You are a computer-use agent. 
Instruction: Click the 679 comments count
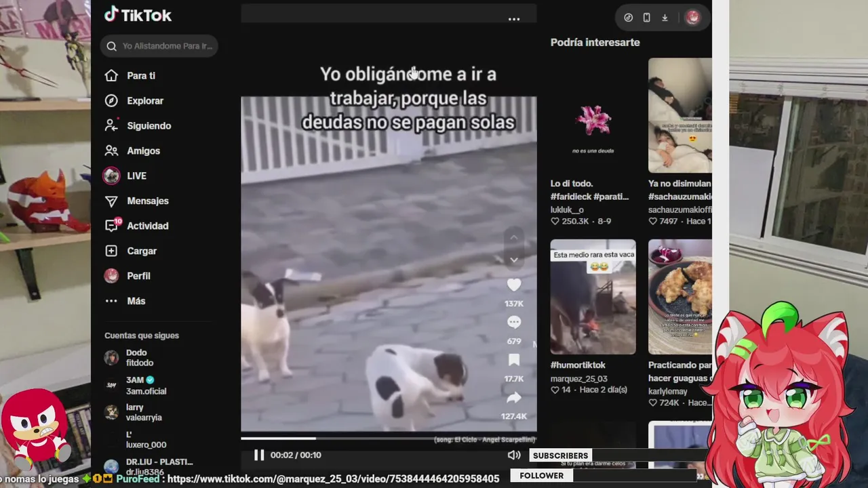514,342
